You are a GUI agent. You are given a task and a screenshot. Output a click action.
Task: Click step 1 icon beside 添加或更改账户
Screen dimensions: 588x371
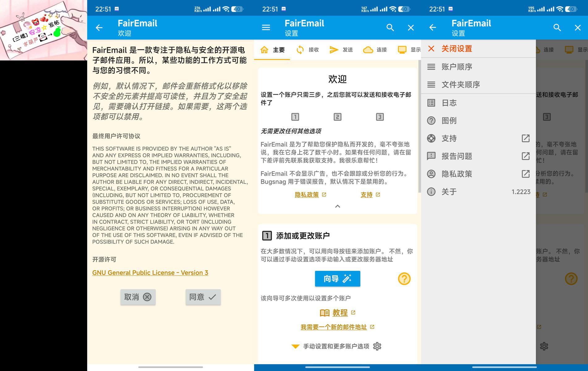click(x=267, y=236)
